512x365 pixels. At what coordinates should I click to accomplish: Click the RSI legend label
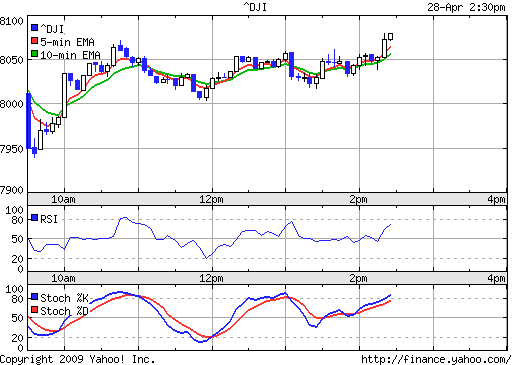pos(49,219)
